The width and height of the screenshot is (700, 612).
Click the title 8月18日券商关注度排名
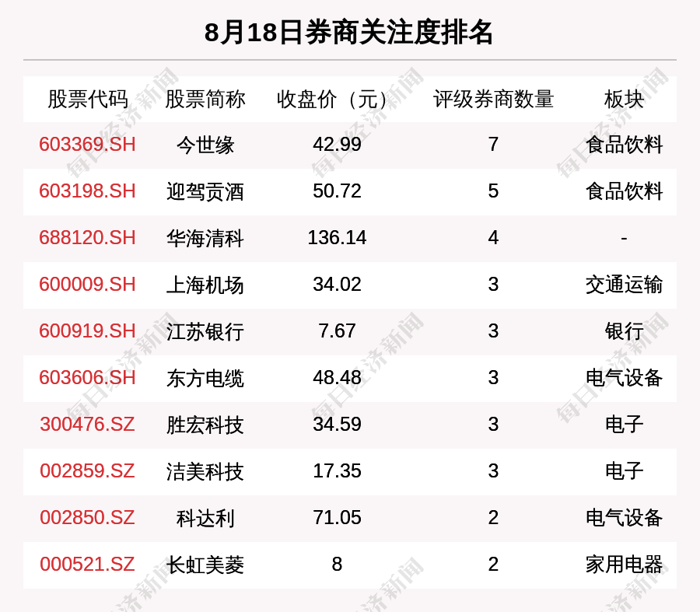(x=348, y=33)
